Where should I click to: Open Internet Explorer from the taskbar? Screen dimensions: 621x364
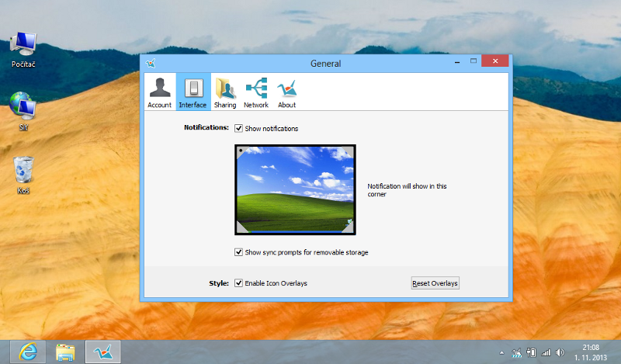point(27,352)
